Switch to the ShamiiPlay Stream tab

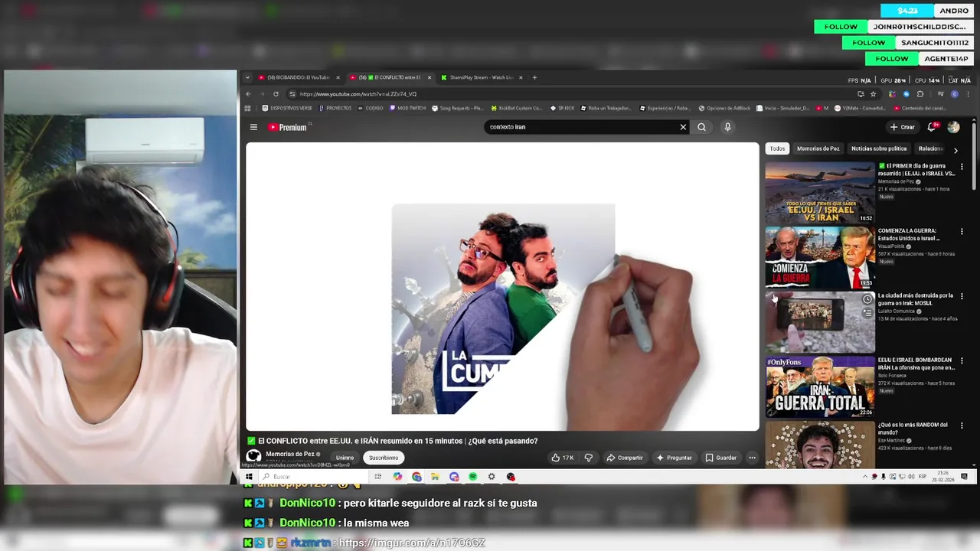482,77
